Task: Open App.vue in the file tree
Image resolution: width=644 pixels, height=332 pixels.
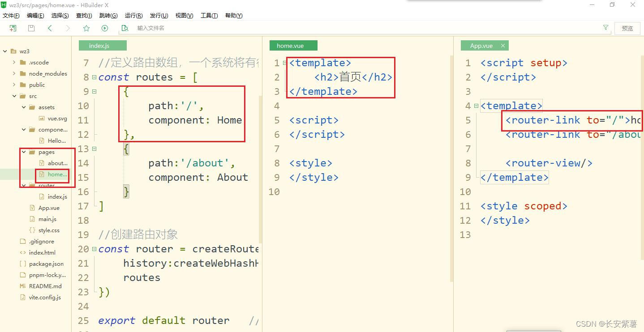Action: (44, 208)
